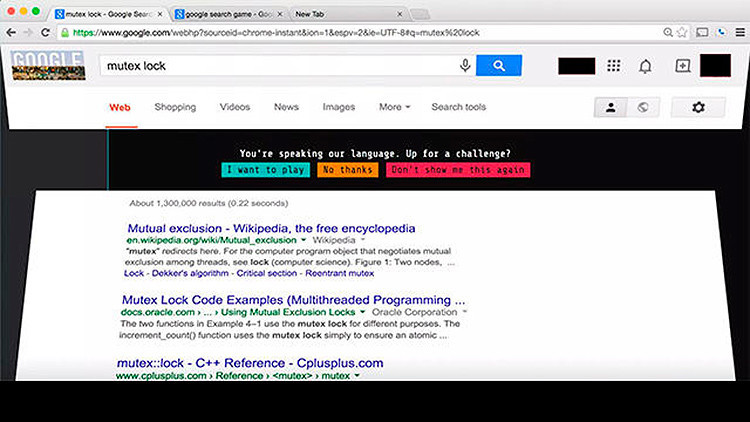Expand arrow next to docs.oracle.com URL
Image resolution: width=750 pixels, height=422 pixels.
(362, 312)
